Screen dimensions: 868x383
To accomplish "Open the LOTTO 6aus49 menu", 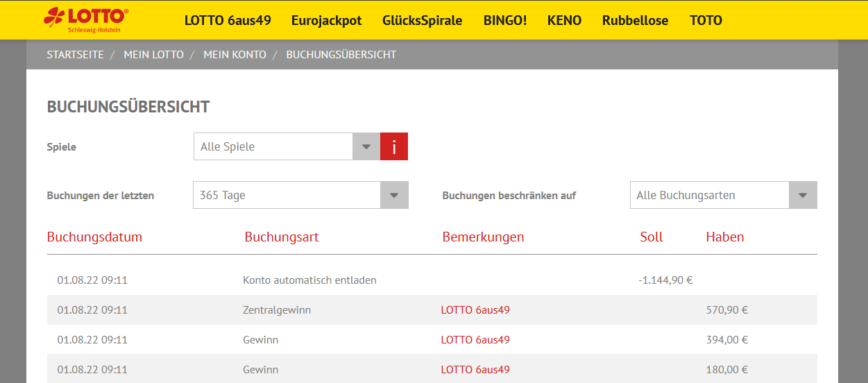I will pyautogui.click(x=228, y=20).
